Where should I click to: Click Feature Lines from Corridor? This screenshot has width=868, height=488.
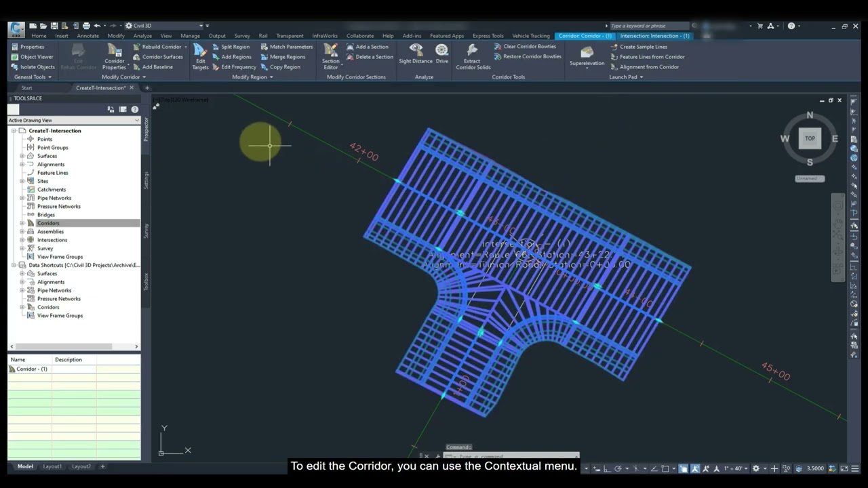tap(648, 57)
